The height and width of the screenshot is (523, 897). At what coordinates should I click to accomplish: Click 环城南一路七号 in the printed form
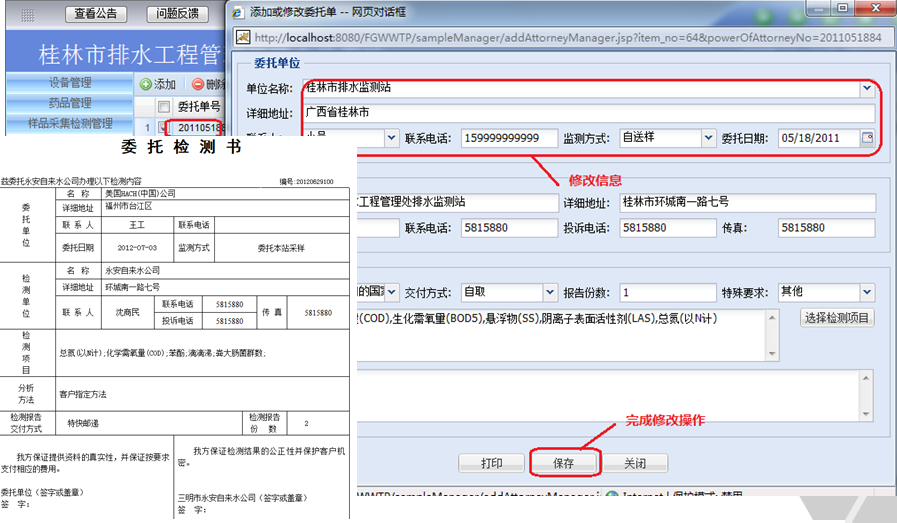point(132,287)
